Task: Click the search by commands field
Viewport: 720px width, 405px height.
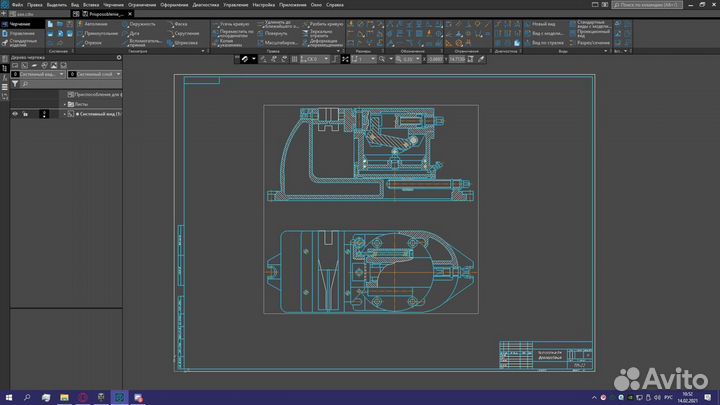Action: (x=647, y=5)
